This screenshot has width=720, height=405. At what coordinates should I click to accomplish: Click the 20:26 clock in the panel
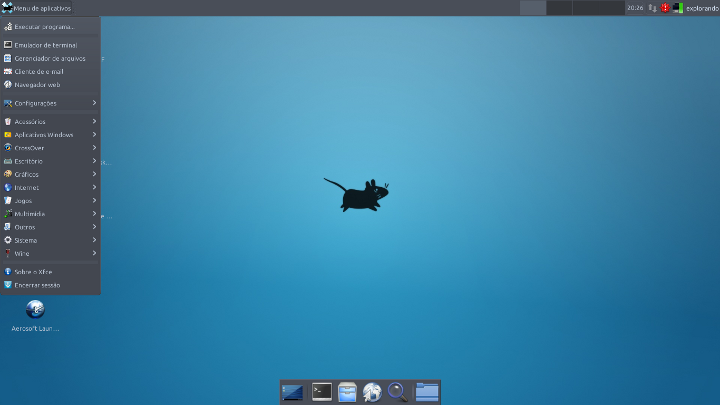point(635,8)
